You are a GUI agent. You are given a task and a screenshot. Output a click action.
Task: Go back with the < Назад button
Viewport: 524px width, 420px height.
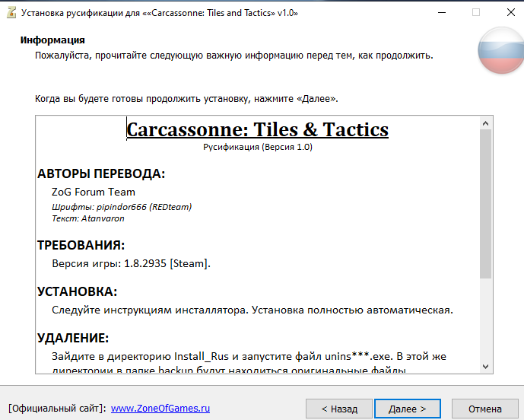(x=339, y=409)
